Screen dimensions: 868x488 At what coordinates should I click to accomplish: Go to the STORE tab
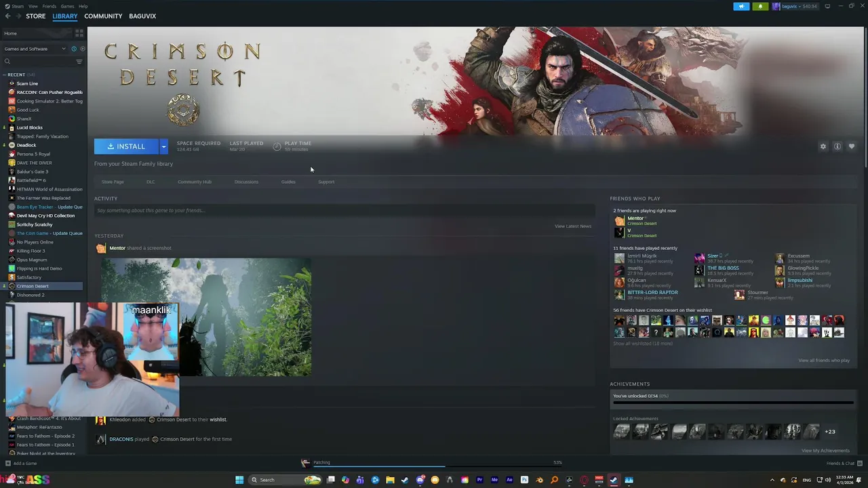point(36,16)
